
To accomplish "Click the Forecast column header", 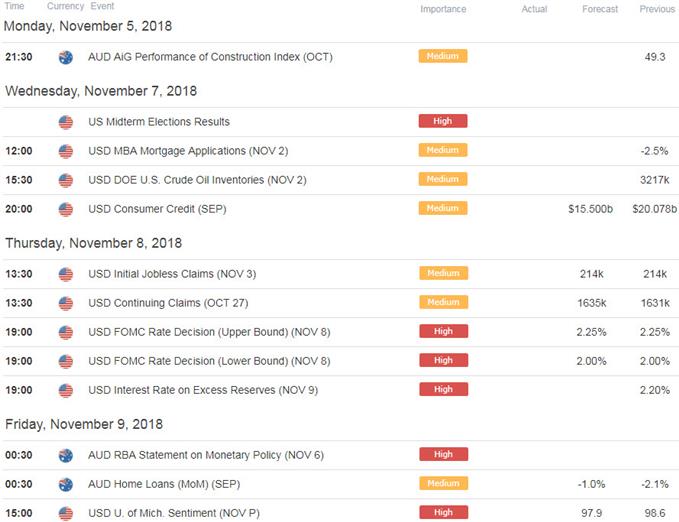I will click(x=600, y=9).
